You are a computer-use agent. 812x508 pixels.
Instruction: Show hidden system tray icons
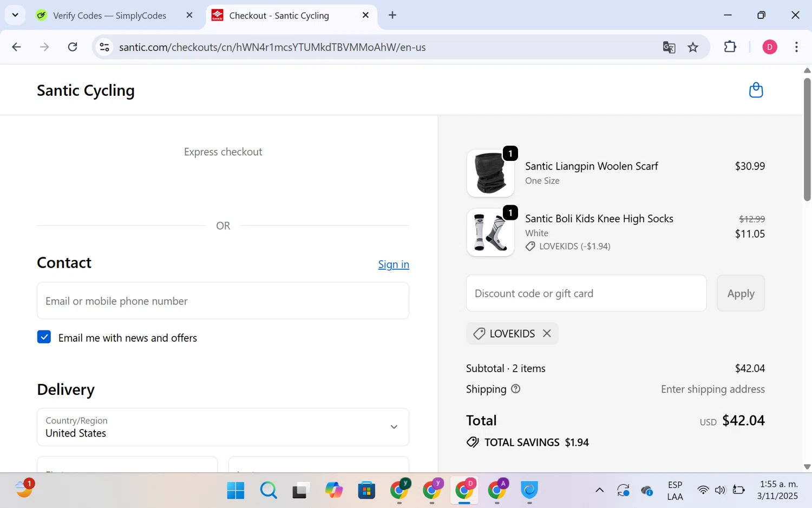coord(599,490)
